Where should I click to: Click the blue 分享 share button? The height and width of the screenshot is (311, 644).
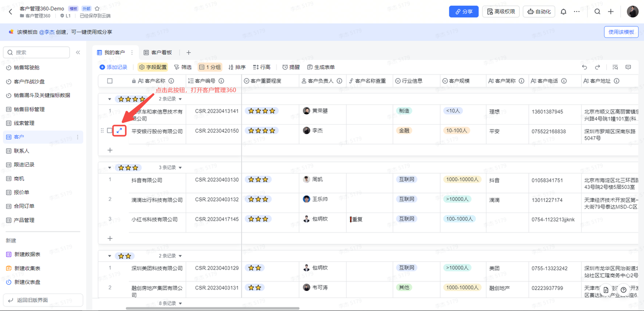click(463, 12)
